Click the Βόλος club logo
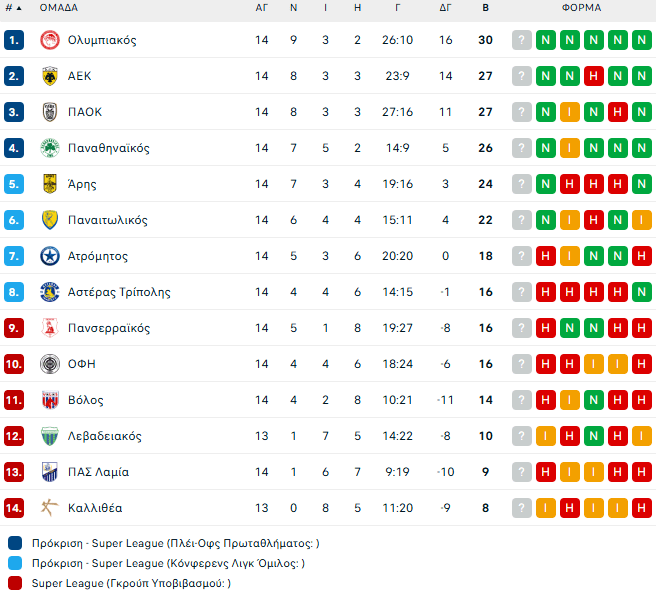Image resolution: width=656 pixels, height=593 pixels. tap(49, 400)
